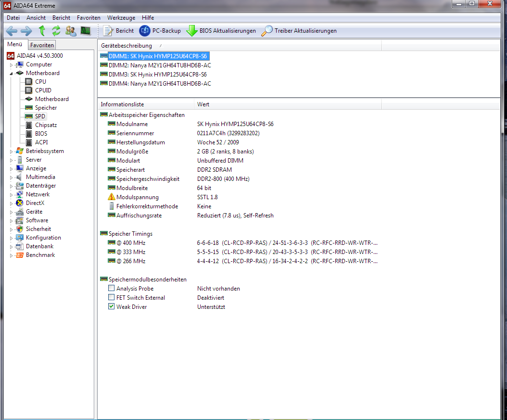The height and width of the screenshot is (420, 507).
Task: Expand the Anzeige tree node
Action: 11,169
